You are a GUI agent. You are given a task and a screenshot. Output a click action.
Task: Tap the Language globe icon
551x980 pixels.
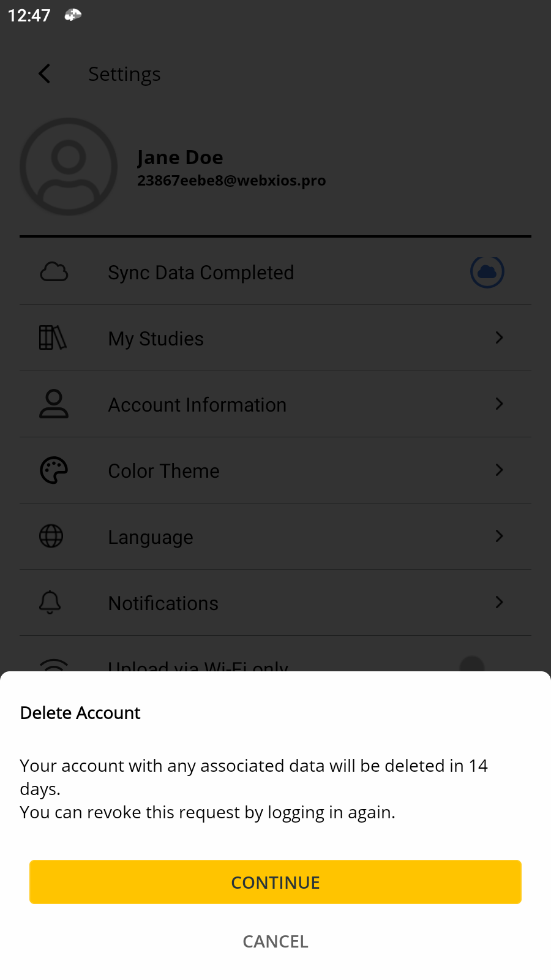[x=51, y=537]
